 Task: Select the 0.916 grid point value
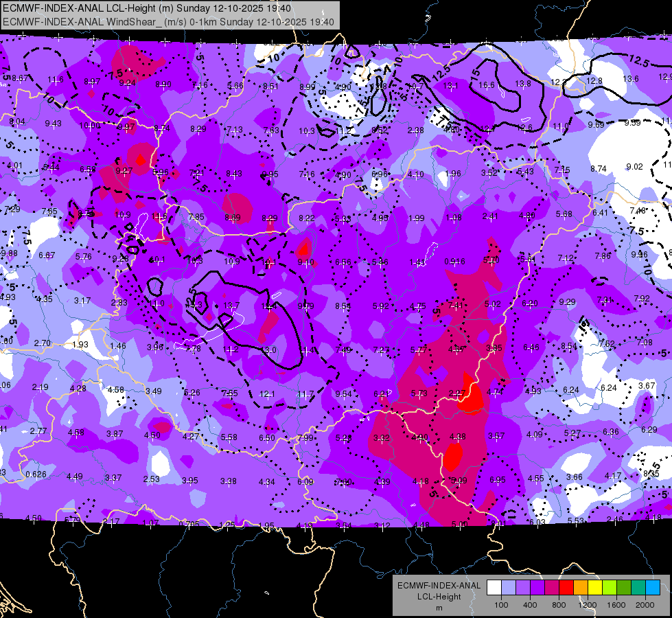454,261
